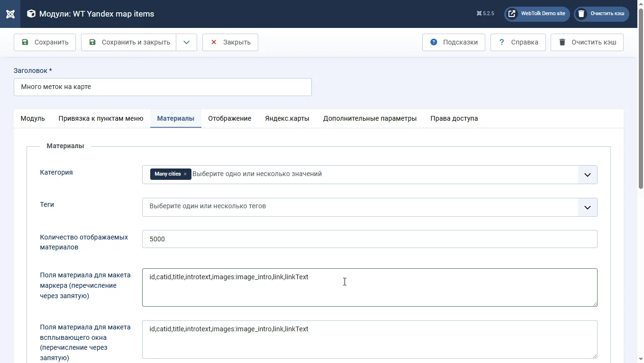644x363 pixels.
Task: Click the module cube icon in header
Action: pyautogui.click(x=31, y=14)
